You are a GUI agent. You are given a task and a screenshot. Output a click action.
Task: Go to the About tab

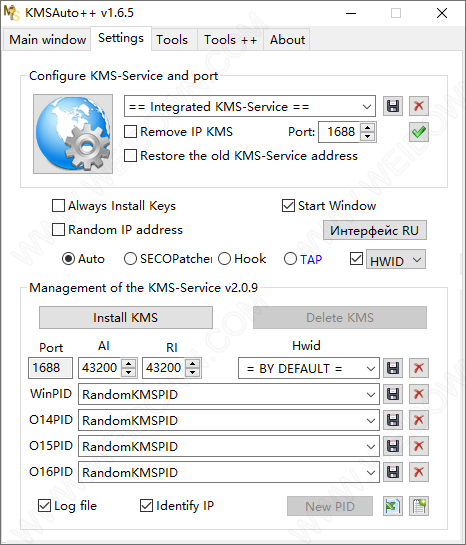point(287,40)
